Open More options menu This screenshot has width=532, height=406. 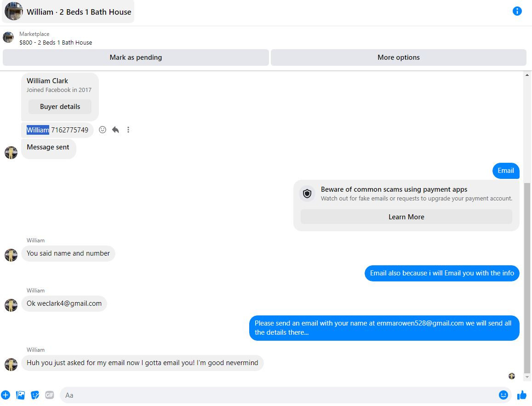click(x=398, y=57)
